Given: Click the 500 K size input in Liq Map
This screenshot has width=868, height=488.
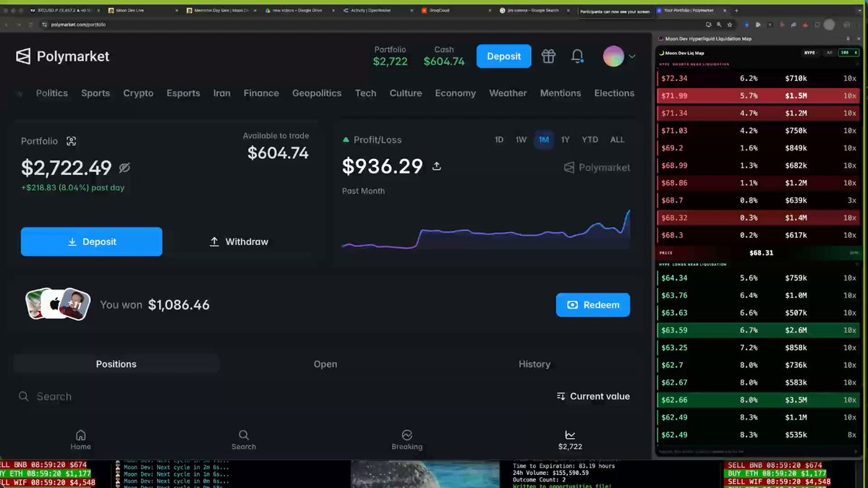Looking at the screenshot, I should [x=849, y=53].
